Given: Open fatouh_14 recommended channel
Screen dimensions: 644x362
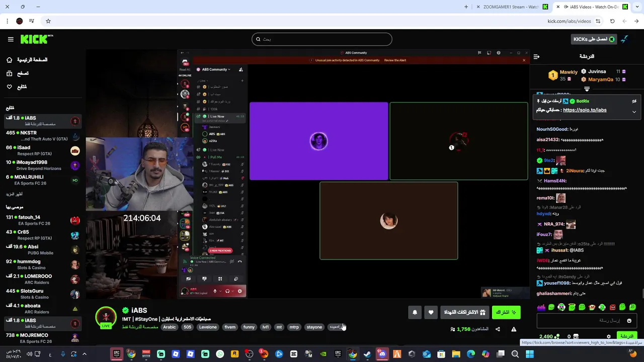Looking at the screenshot, I should point(42,220).
